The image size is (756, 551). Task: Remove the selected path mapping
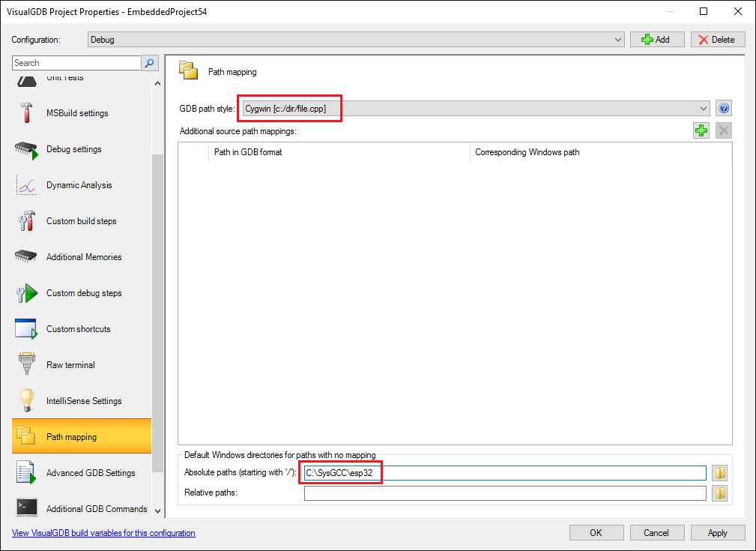(724, 130)
